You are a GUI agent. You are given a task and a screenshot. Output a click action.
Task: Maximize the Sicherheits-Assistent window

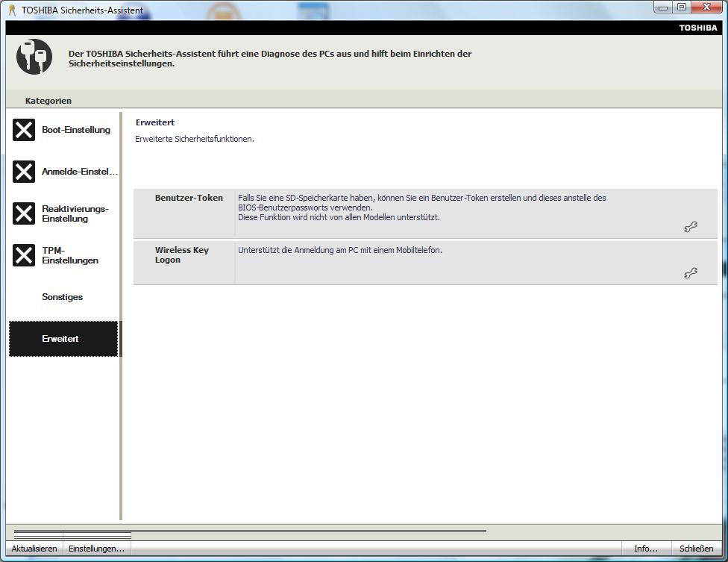tap(682, 7)
